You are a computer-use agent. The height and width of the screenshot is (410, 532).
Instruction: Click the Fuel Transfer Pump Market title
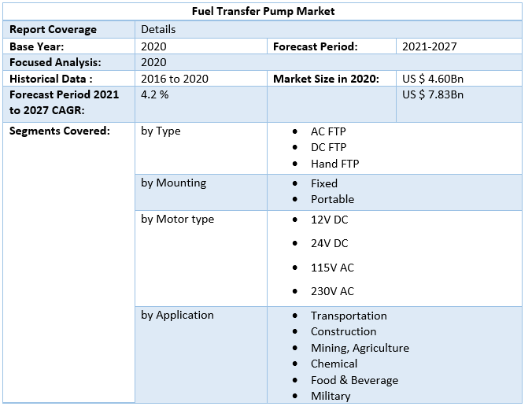[x=263, y=11]
